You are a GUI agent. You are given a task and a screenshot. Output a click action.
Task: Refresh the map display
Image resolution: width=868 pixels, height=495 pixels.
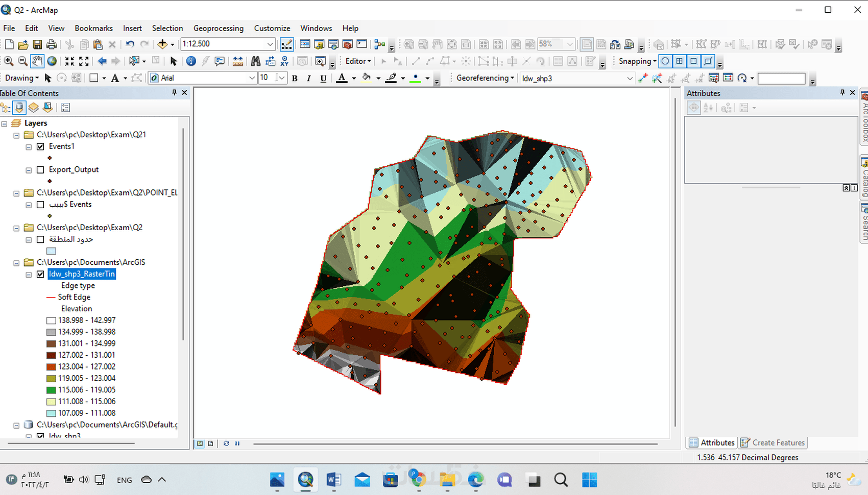tap(226, 443)
